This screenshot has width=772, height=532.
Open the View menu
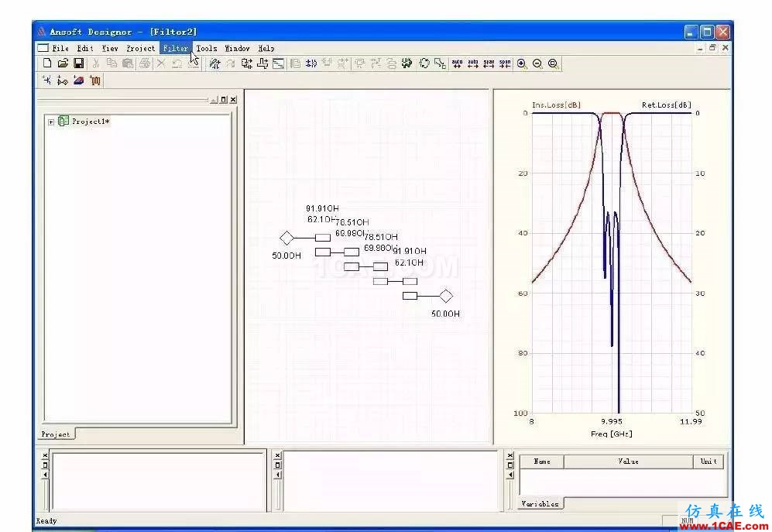click(x=110, y=48)
